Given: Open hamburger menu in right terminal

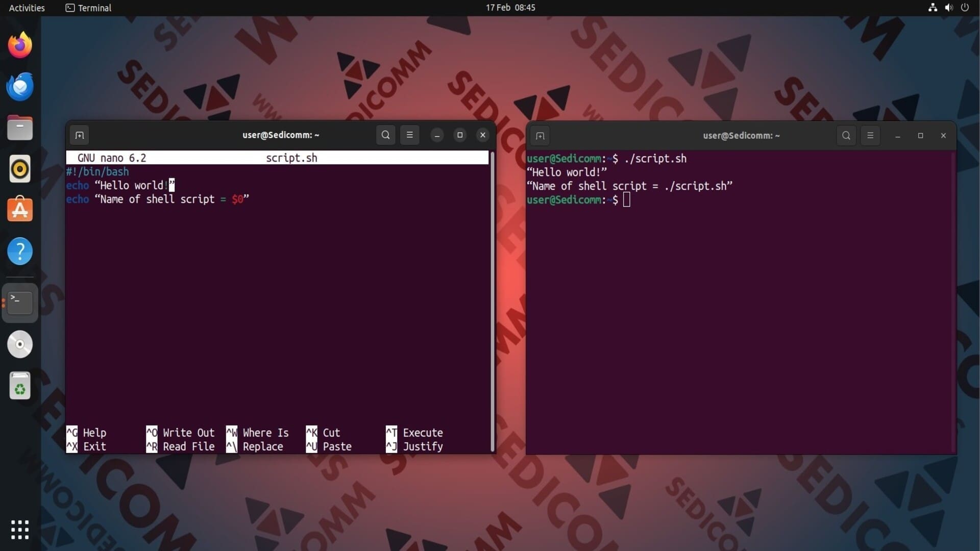Looking at the screenshot, I should pos(870,136).
